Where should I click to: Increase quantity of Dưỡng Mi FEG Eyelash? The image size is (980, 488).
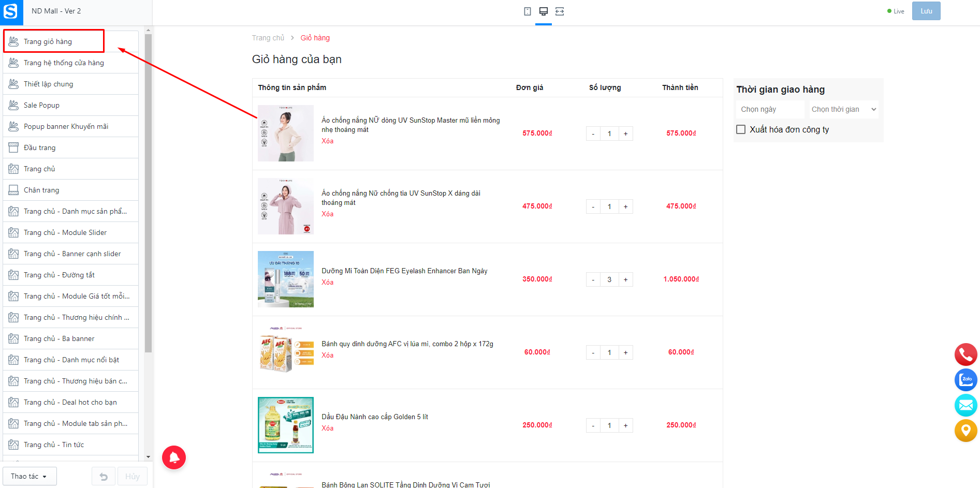(625, 279)
